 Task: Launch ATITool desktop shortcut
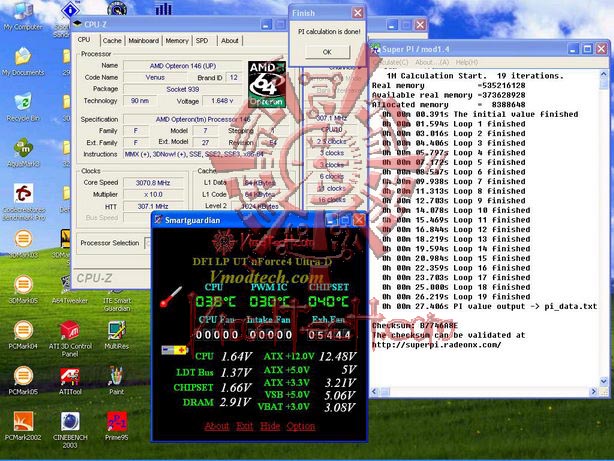pos(70,380)
